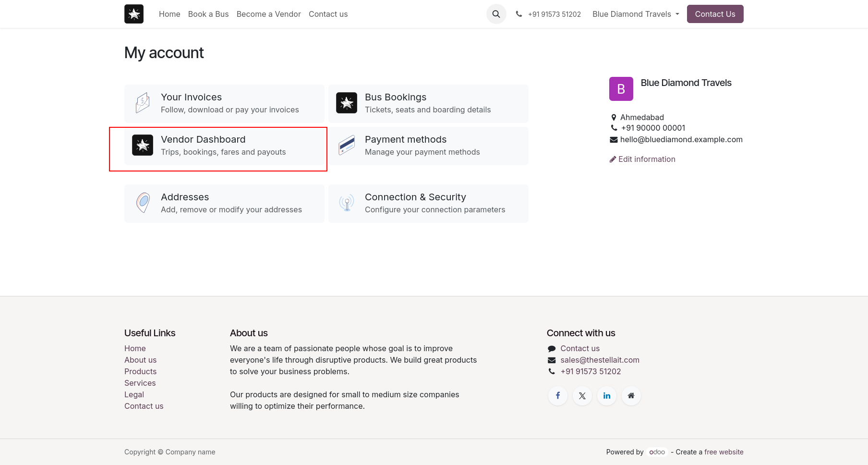Expand the Blue Diamond Travels user dropdown
This screenshot has height=465, width=868.
click(x=636, y=14)
